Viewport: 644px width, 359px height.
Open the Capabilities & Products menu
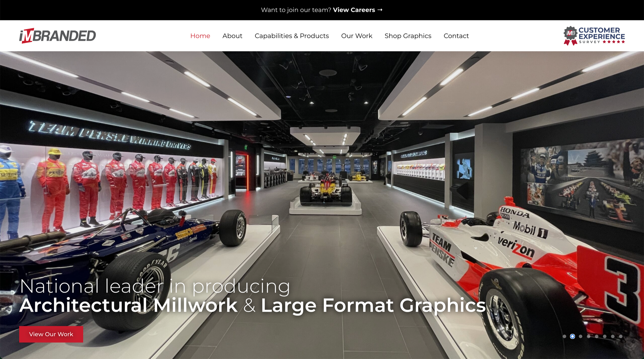pyautogui.click(x=292, y=36)
